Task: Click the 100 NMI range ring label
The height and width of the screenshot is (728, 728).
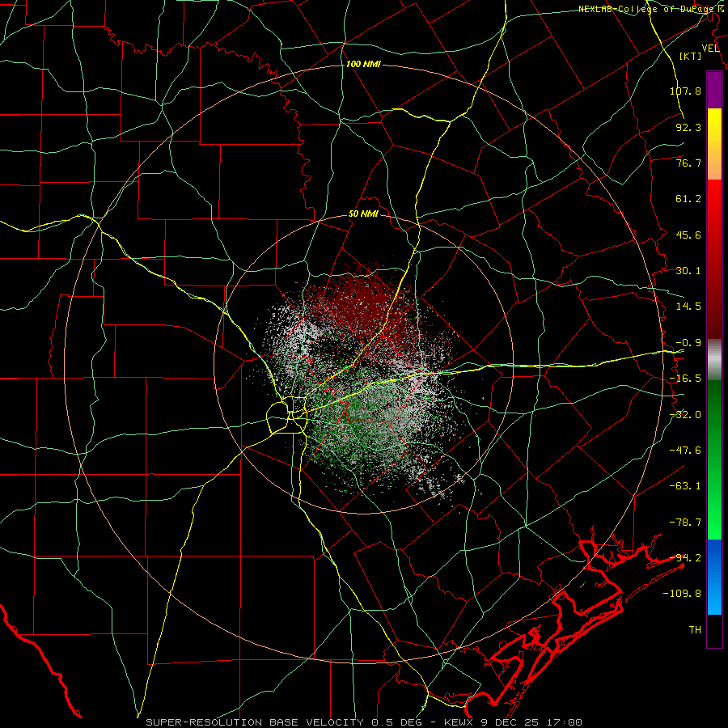Action: pos(363,64)
